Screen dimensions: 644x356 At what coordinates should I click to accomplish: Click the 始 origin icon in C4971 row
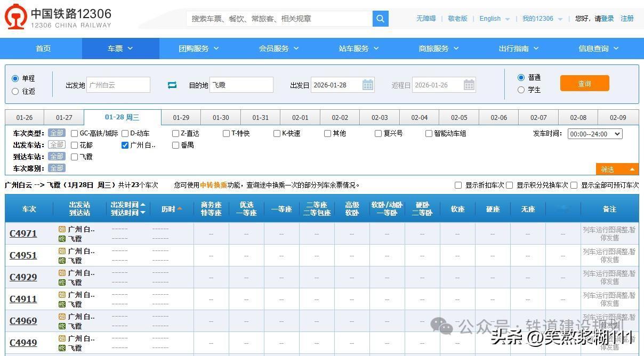coord(62,229)
